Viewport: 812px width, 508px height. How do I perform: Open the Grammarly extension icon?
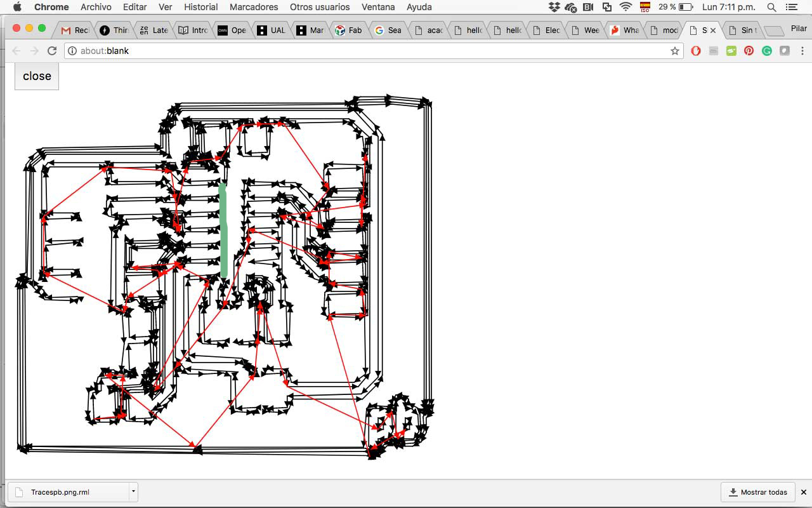767,51
